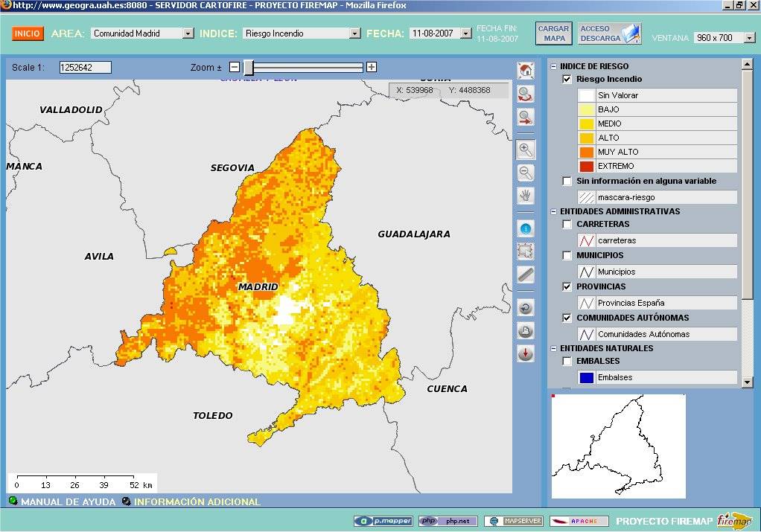761x532 pixels.
Task: Uncheck the PROVINCIAS layer
Action: coord(567,286)
